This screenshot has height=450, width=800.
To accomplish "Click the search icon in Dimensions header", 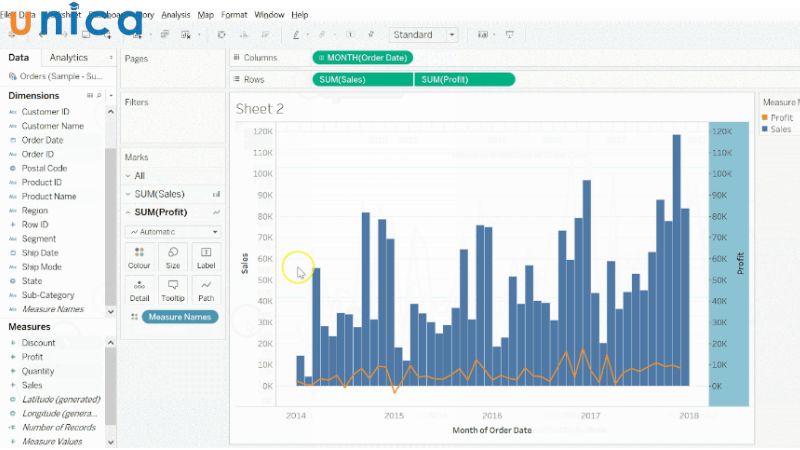I will (99, 96).
